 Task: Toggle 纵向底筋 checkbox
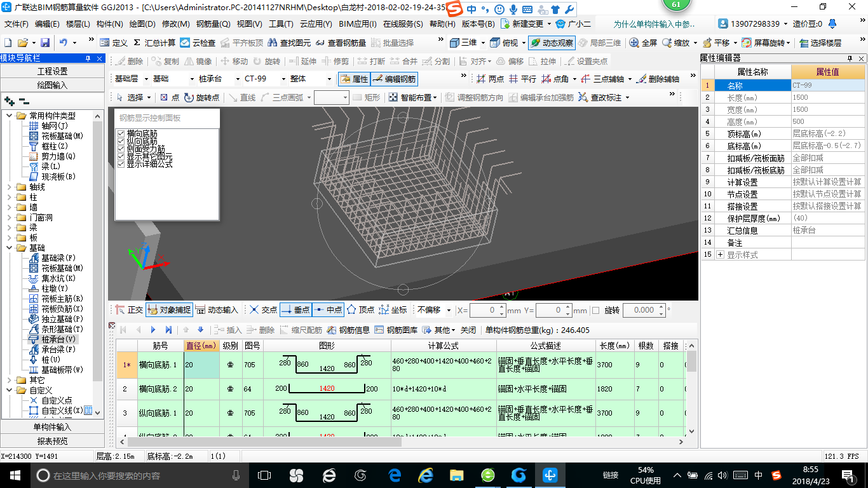click(121, 142)
